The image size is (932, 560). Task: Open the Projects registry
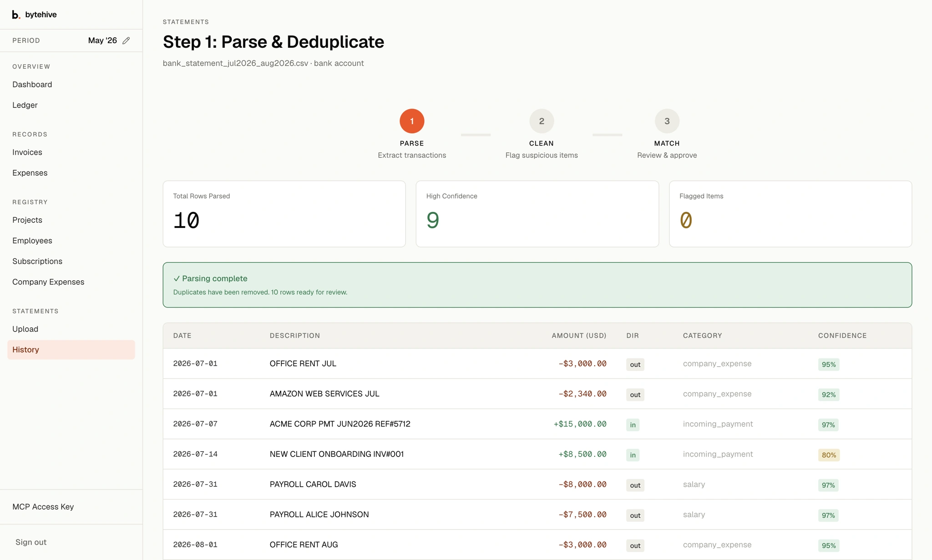pos(27,220)
